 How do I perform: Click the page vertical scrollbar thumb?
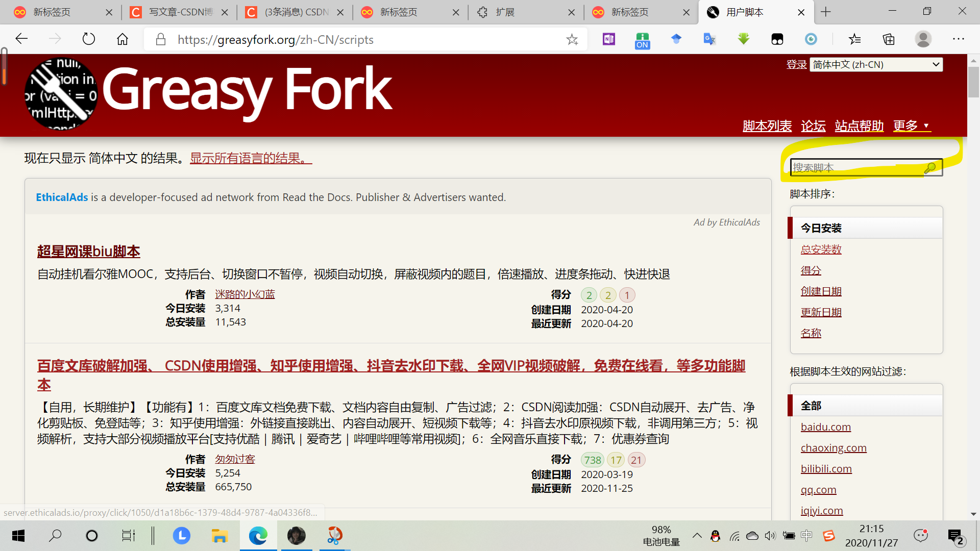click(x=973, y=82)
